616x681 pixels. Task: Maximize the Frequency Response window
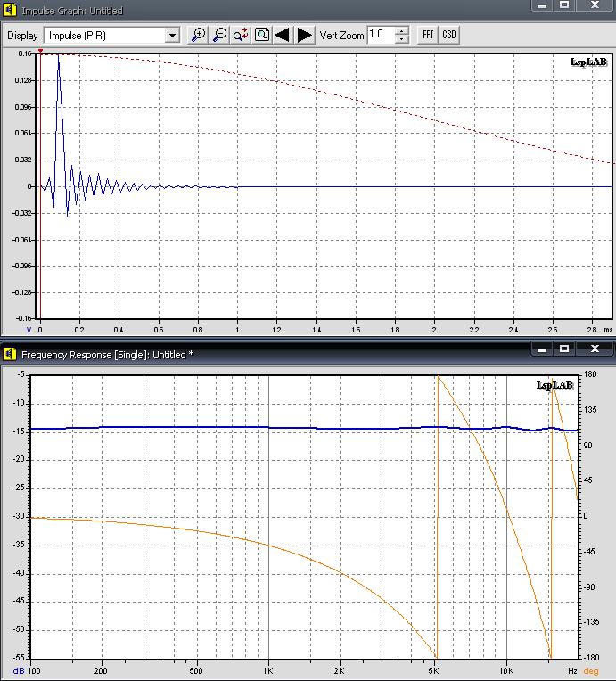tap(564, 349)
